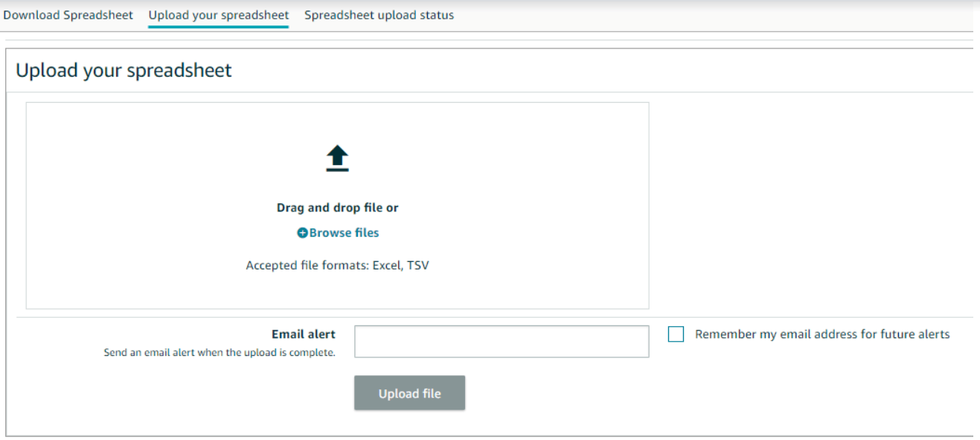Click the 'Remember my email address' label text
The width and height of the screenshot is (980, 440).
pyautogui.click(x=822, y=334)
